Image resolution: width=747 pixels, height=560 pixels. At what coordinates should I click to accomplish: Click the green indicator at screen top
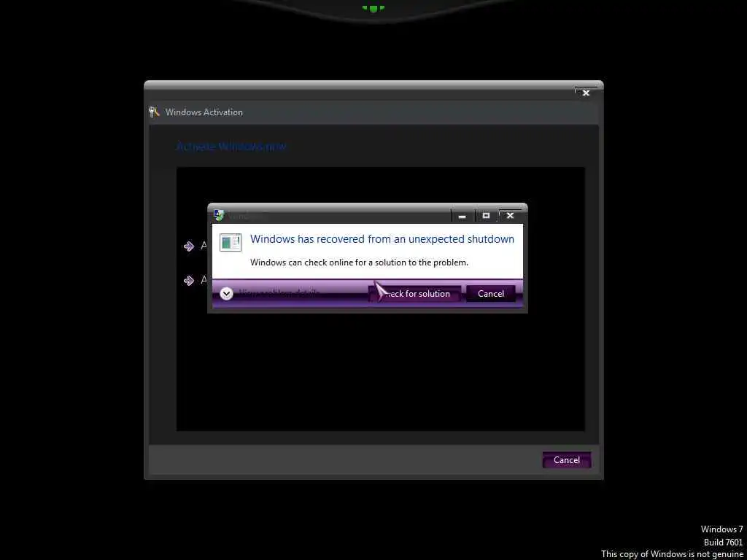pos(373,8)
